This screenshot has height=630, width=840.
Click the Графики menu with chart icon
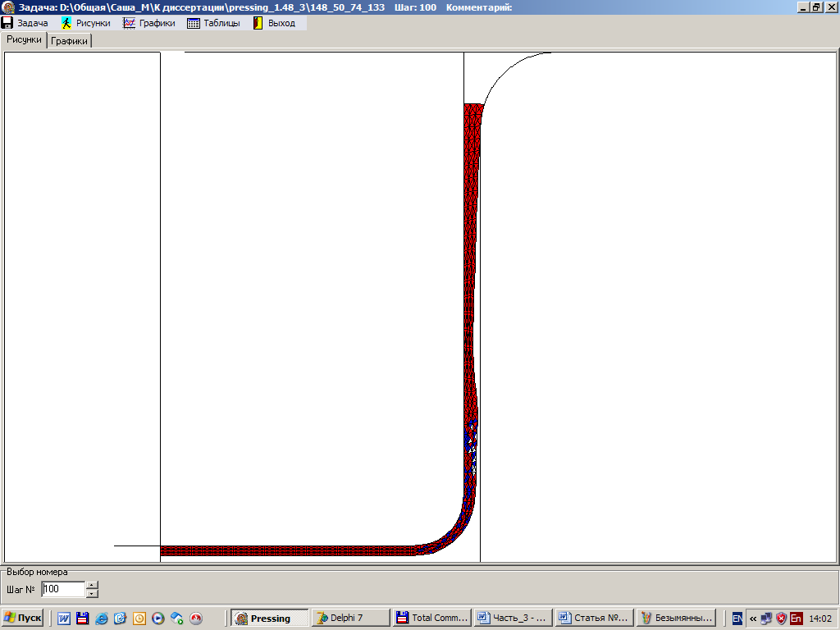(x=149, y=23)
